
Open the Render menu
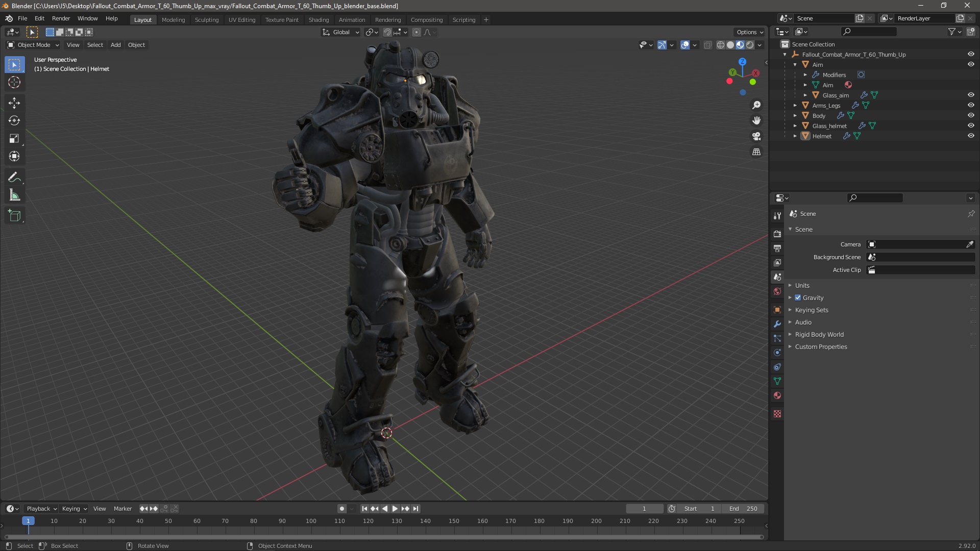pos(61,18)
